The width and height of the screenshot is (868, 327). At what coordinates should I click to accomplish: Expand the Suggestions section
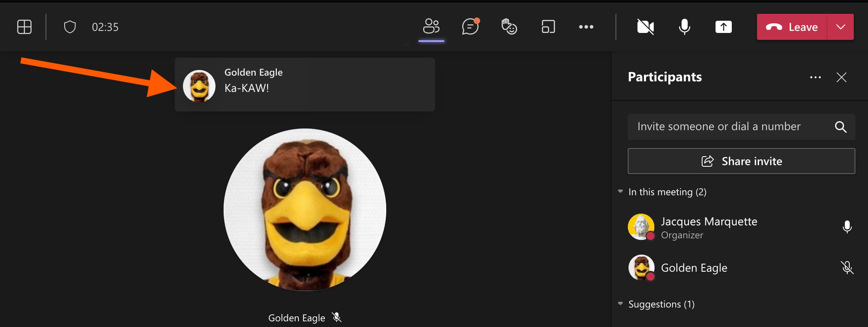[x=620, y=304]
